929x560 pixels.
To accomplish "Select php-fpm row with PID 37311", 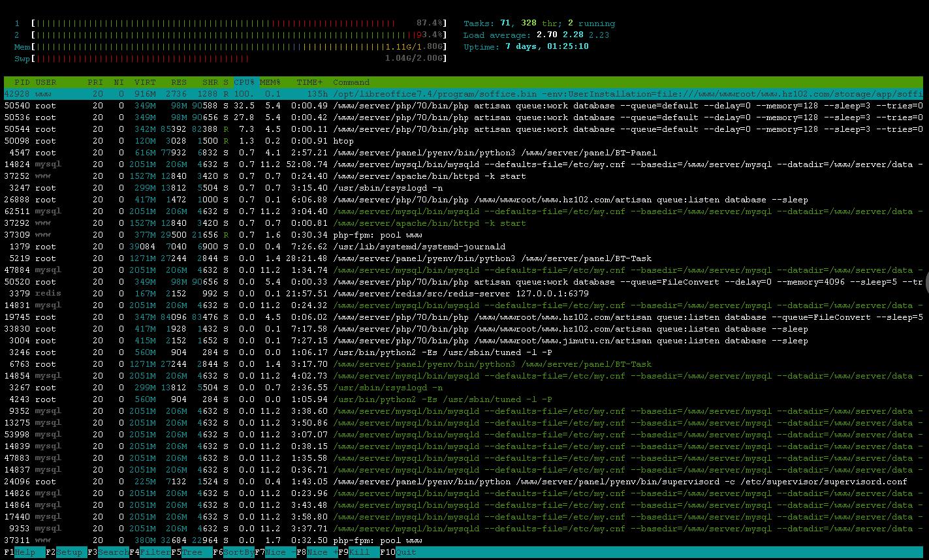I will (x=464, y=540).
